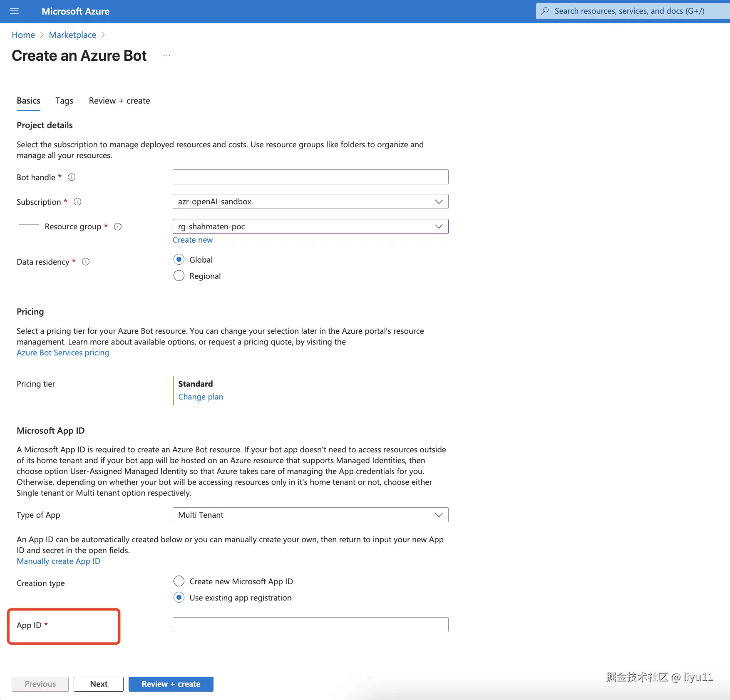Screen dimensions: 730x700
Task: Click the search magnifier icon
Action: click(545, 11)
